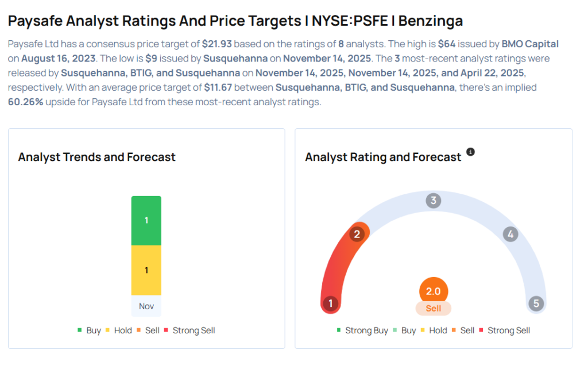Select the Nov month label
This screenshot has width=588, height=365.
[146, 306]
